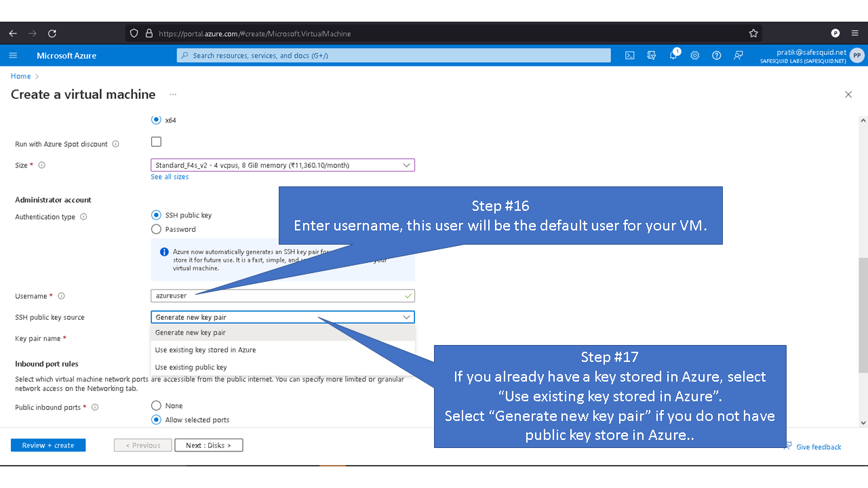Click the browser back arrow
This screenshot has width=868, height=488.
pos(13,33)
